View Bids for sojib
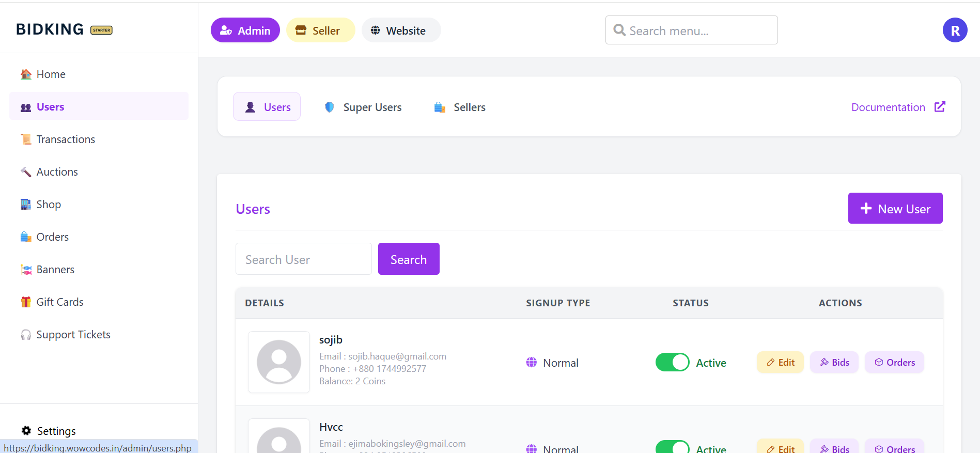 [x=834, y=362]
